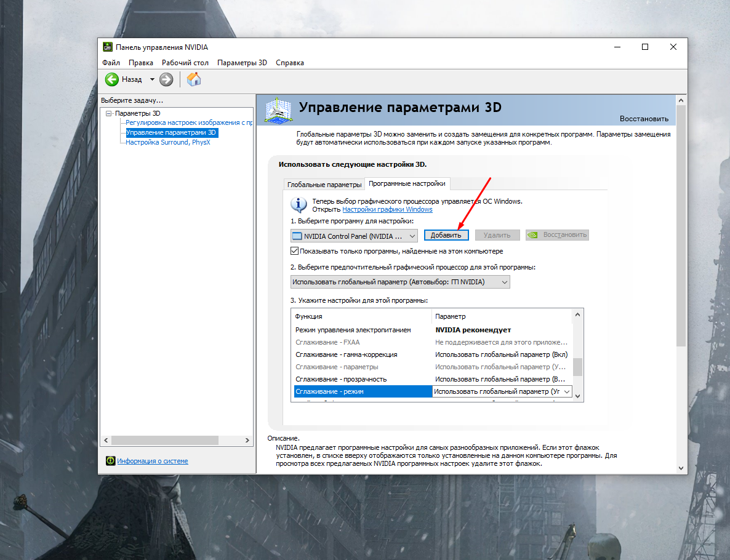Select Настройка Surround, PhysX tree item

(168, 142)
